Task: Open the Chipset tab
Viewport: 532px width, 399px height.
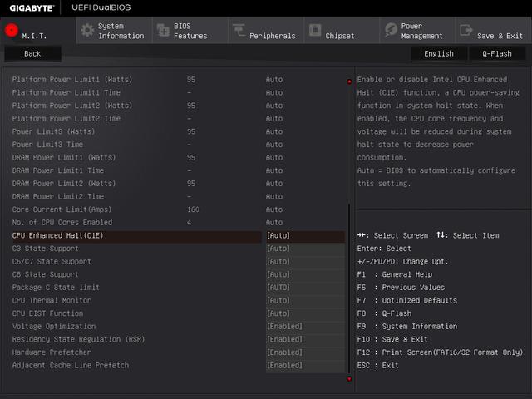Action: (x=340, y=36)
